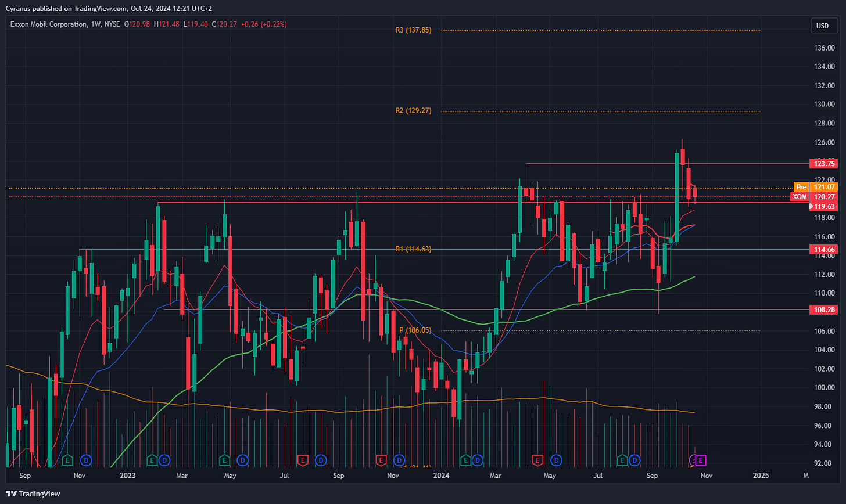The height and width of the screenshot is (504, 846).
Task: Select the green earnings E marker near May 2023
Action: (x=224, y=460)
